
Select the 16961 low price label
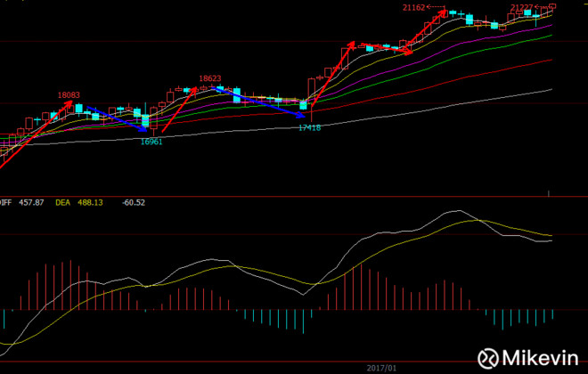151,142
